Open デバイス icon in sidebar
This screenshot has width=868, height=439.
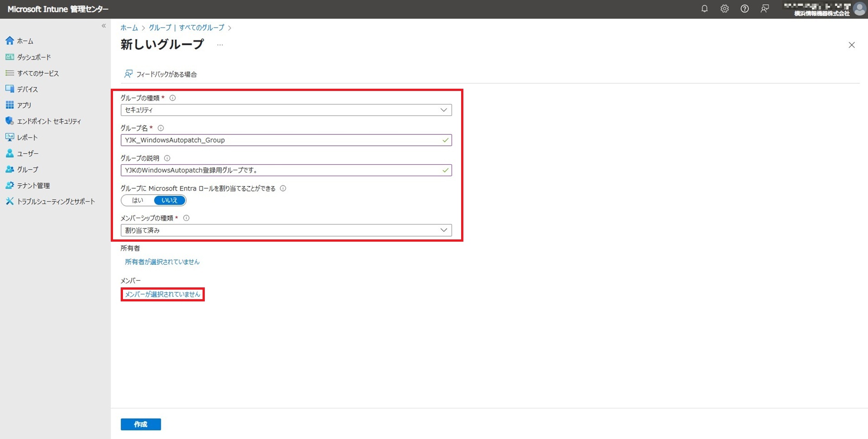9,89
